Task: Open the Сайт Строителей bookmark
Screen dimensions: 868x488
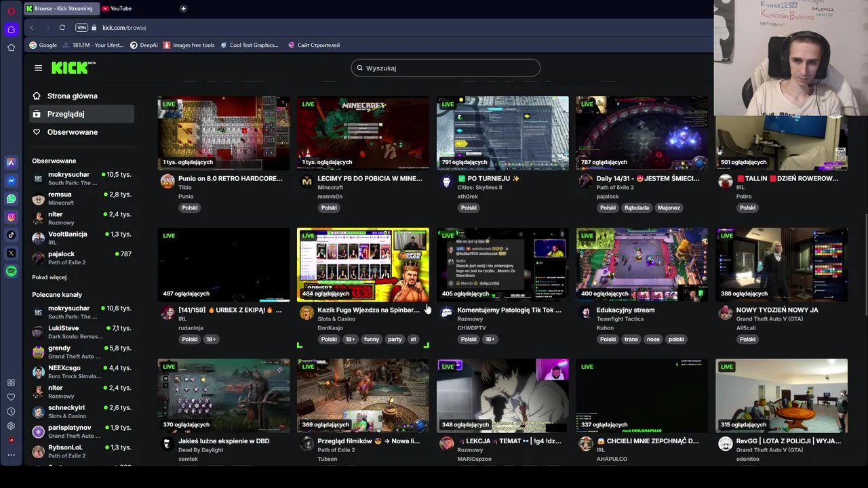Action: click(x=313, y=45)
